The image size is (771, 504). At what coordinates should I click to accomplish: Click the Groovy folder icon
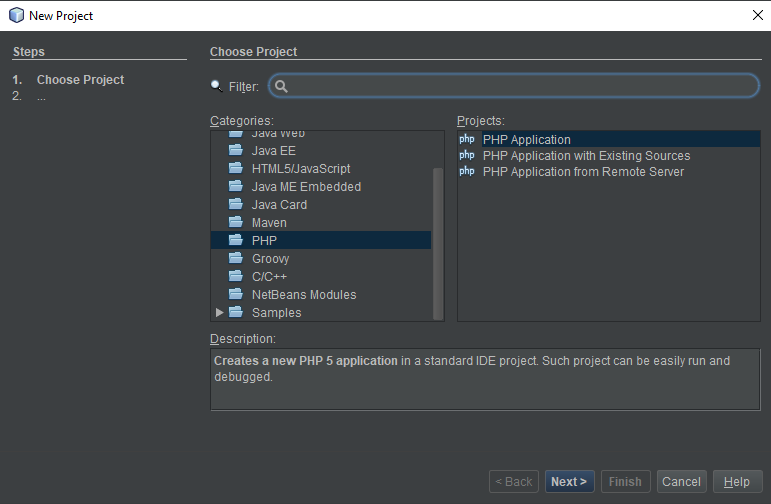point(236,258)
